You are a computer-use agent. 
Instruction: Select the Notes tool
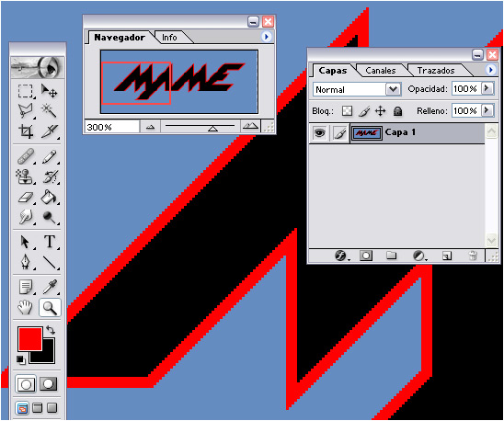[x=26, y=287]
